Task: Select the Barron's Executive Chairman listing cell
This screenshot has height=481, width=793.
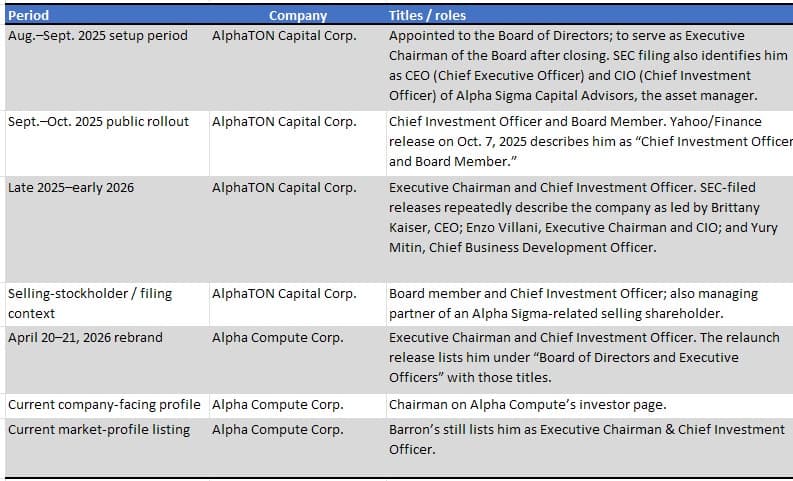Action: [590, 447]
